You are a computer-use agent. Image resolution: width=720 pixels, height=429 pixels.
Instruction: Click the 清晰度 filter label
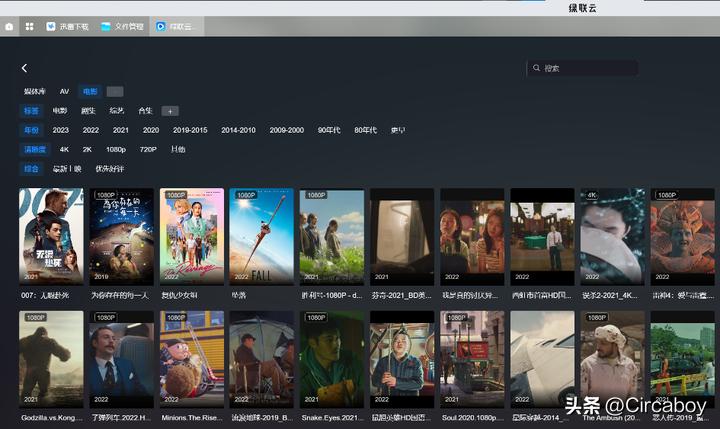[35, 149]
